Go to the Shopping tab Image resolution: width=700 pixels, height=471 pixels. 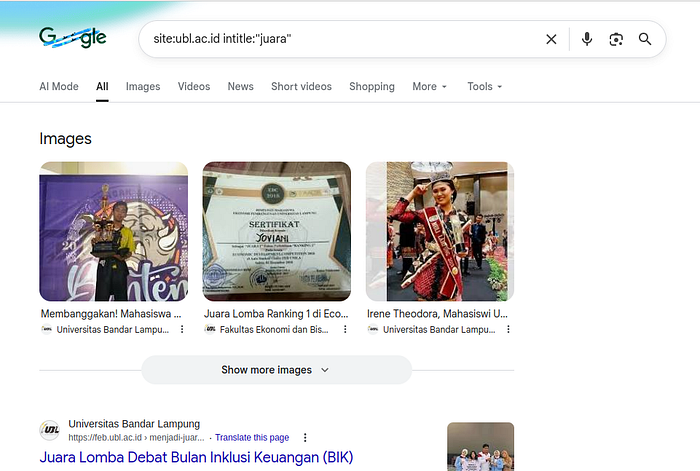(372, 86)
